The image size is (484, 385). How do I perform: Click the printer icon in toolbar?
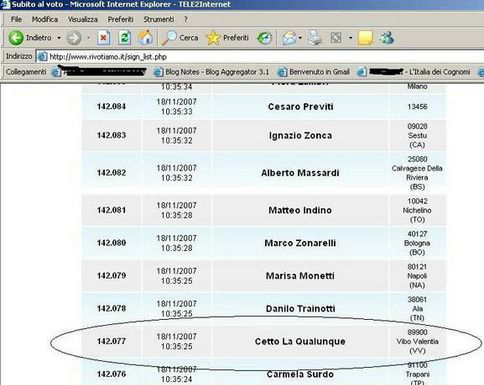(314, 38)
